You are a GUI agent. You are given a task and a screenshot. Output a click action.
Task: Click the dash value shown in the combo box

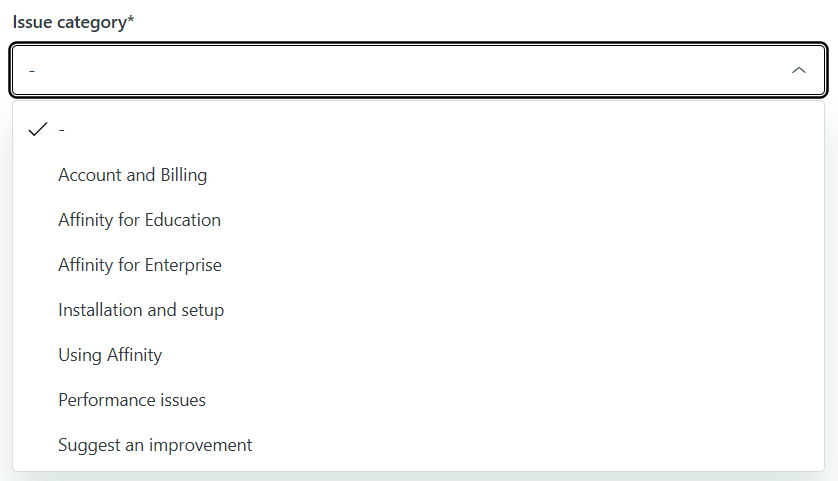click(33, 71)
